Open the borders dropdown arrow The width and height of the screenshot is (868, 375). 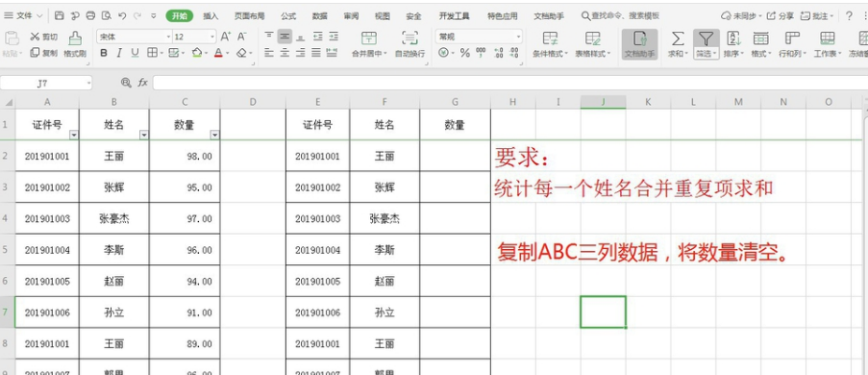(x=161, y=53)
